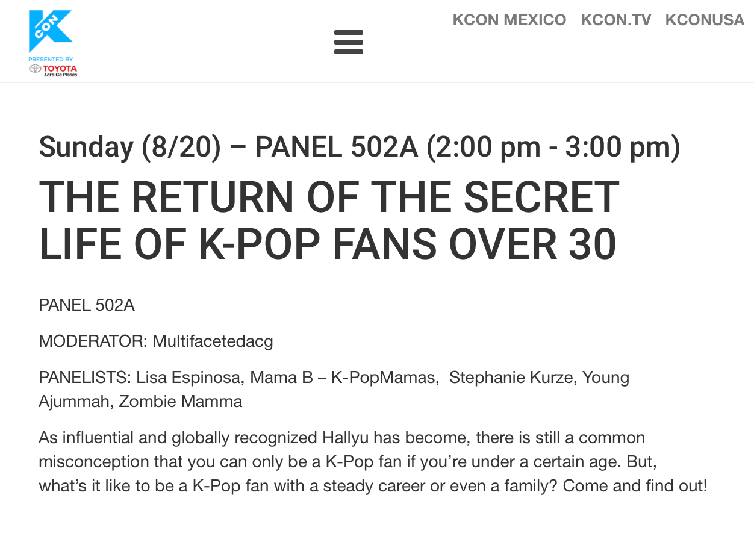Click the Toyota logo emblem
The height and width of the screenshot is (560, 754).
tap(35, 69)
